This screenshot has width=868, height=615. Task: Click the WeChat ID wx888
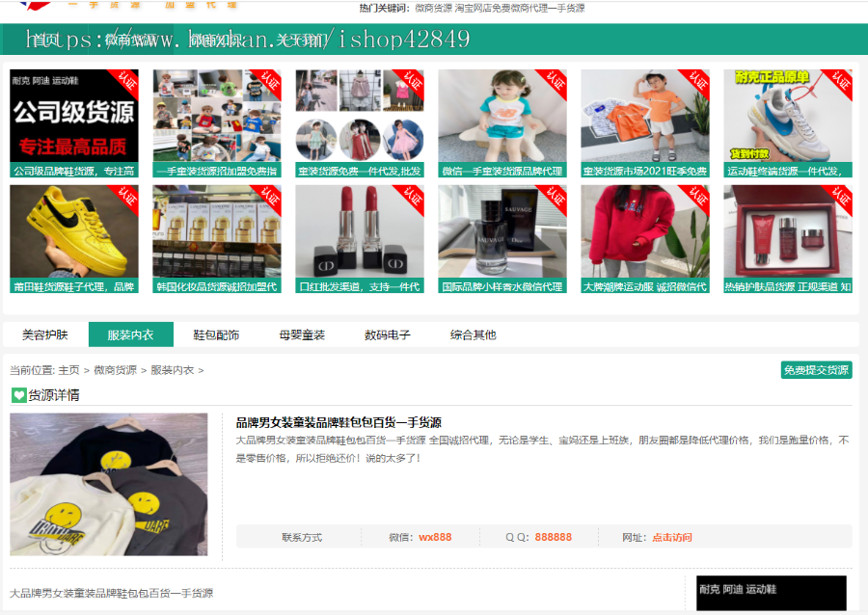pyautogui.click(x=435, y=537)
